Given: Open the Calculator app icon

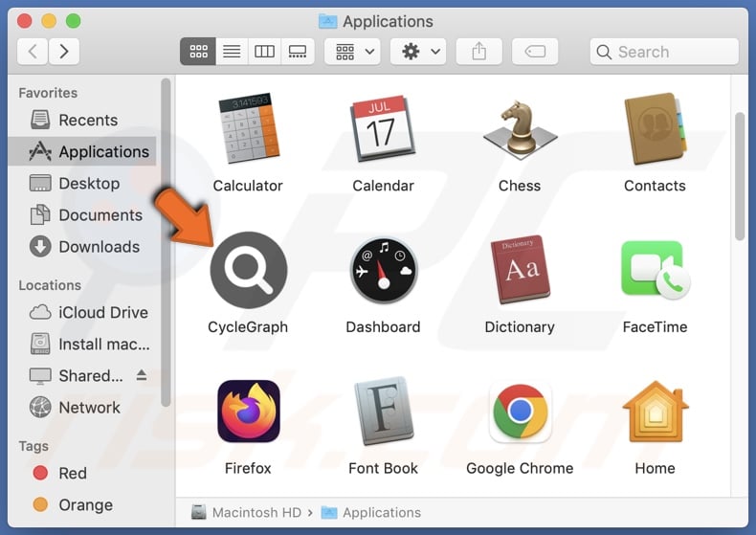Looking at the screenshot, I should tap(248, 128).
